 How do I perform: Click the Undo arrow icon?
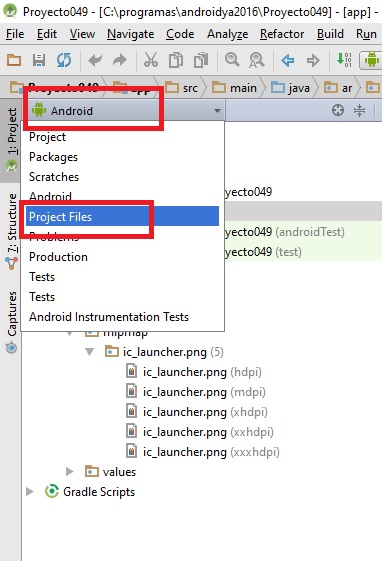[95, 60]
